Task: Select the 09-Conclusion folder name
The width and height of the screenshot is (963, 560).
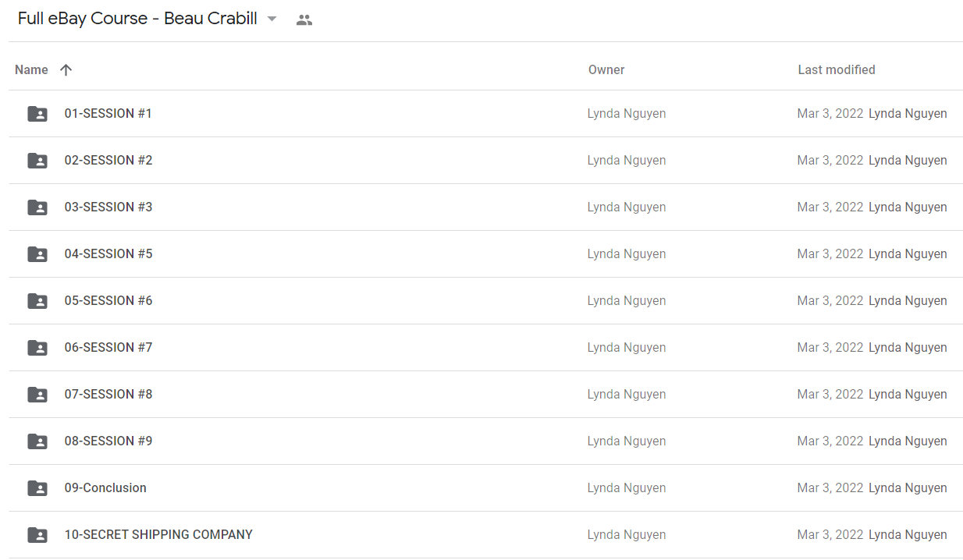Action: pyautogui.click(x=105, y=488)
